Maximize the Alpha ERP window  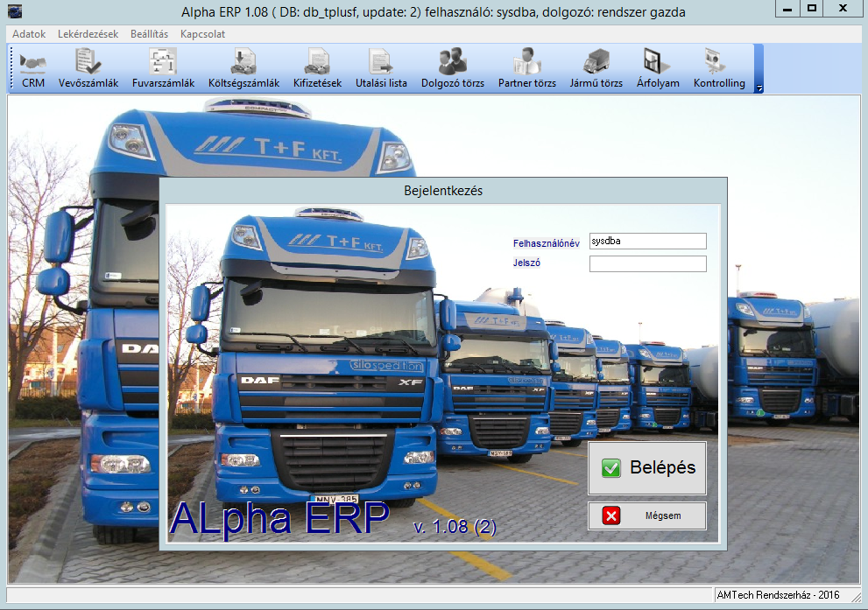tap(812, 8)
